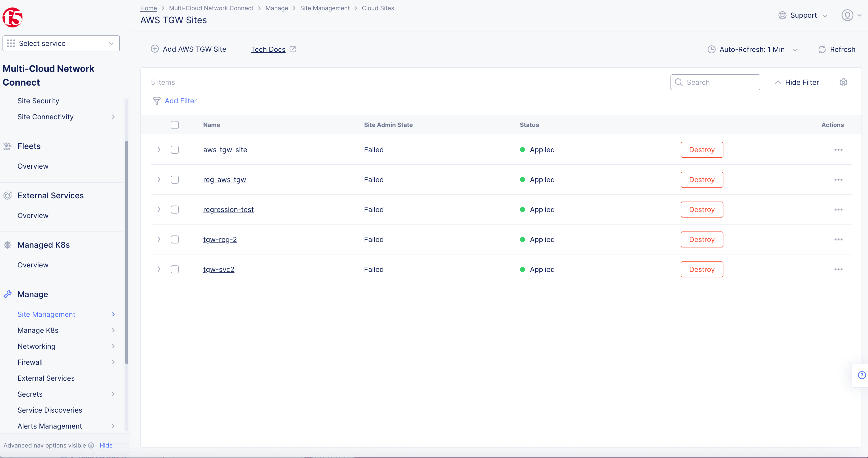Click the search magnifier icon
Screen dimensions: 868x458
coord(679,83)
